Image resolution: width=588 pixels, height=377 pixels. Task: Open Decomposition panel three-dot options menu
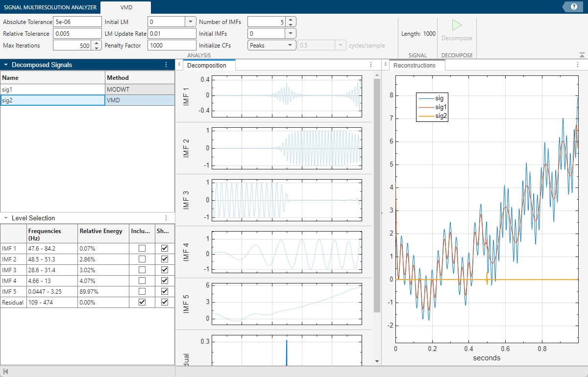pyautogui.click(x=370, y=65)
